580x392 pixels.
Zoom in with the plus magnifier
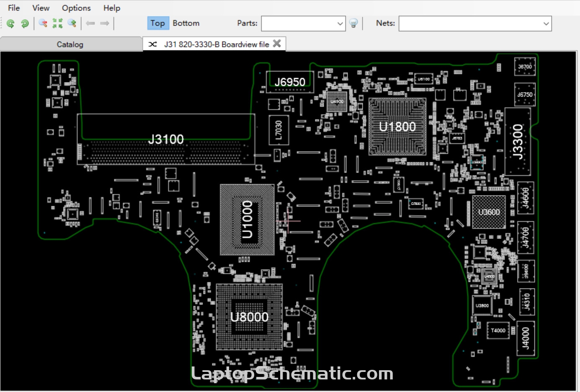[x=72, y=23]
